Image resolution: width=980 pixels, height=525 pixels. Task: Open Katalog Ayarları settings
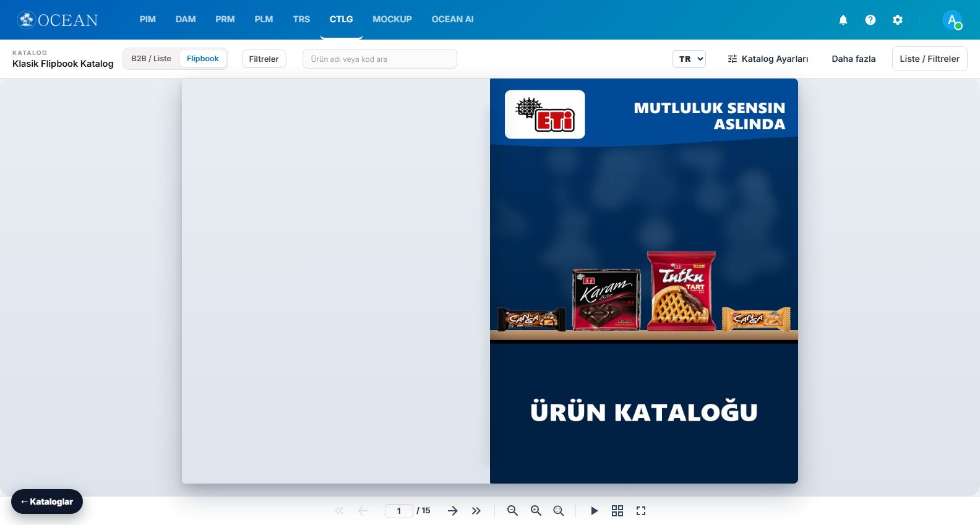coord(768,59)
